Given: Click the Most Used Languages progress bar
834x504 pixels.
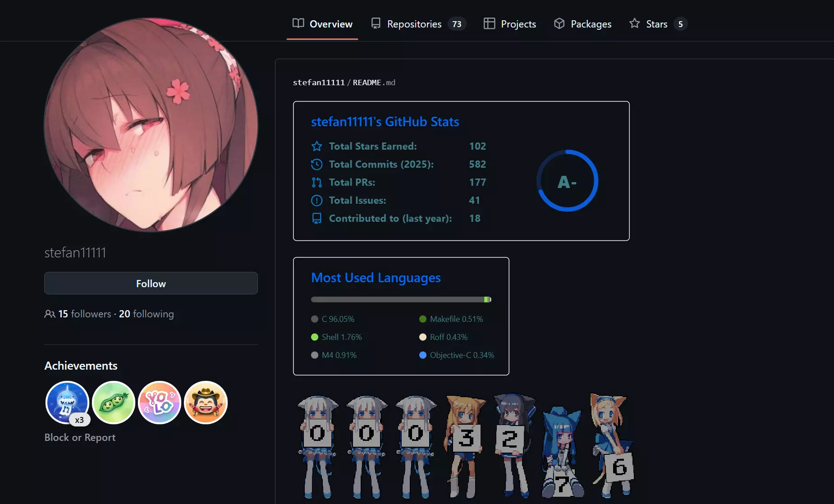Looking at the screenshot, I should [401, 299].
